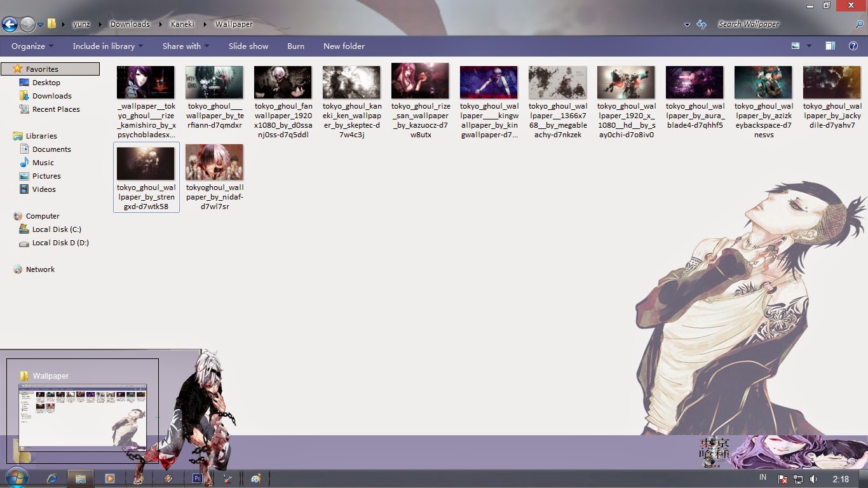The width and height of the screenshot is (868, 488).
Task: Open the Share with menu
Action: 186,46
